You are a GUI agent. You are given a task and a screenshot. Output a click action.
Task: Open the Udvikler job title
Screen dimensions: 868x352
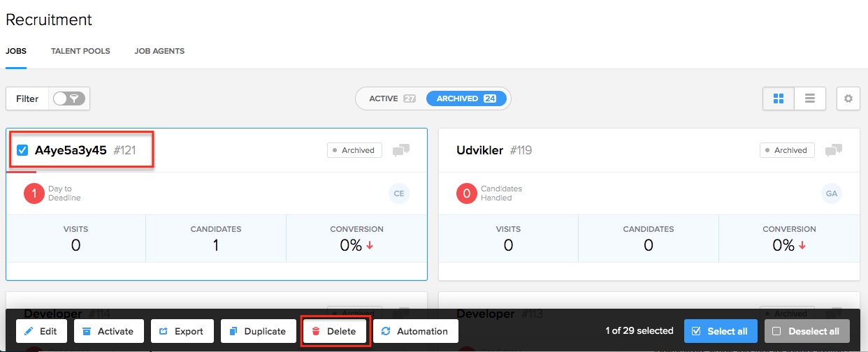point(479,150)
